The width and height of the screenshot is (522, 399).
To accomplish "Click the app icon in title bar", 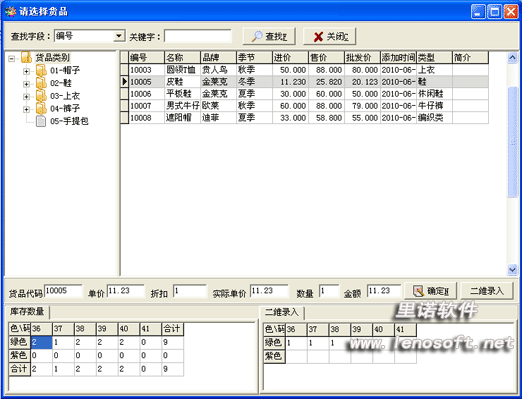I will tap(10, 12).
